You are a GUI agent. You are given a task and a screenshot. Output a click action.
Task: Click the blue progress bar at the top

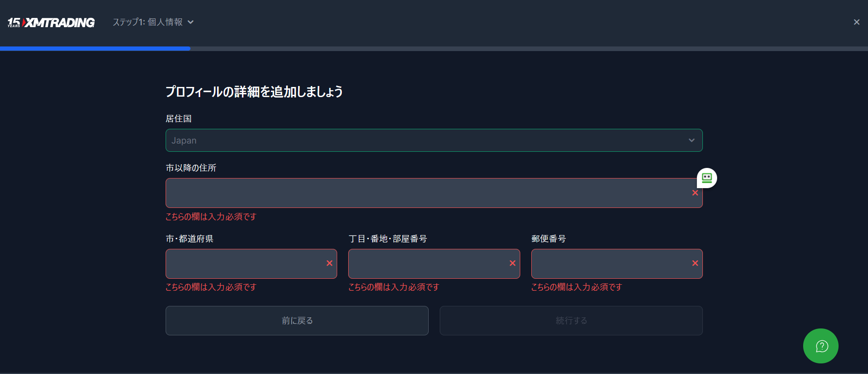95,48
